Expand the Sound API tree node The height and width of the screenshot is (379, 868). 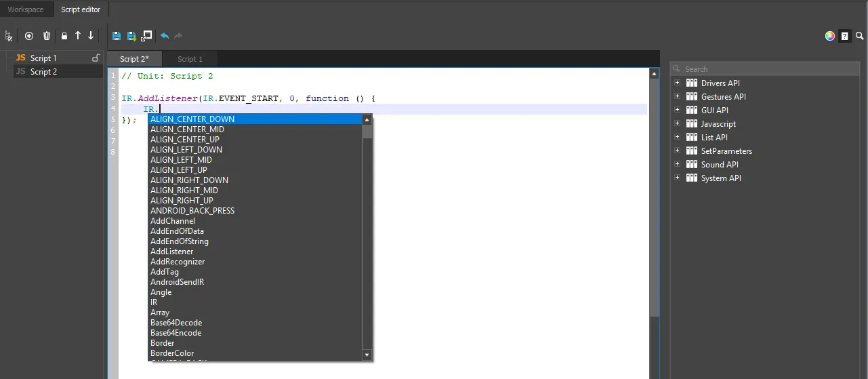(677, 164)
